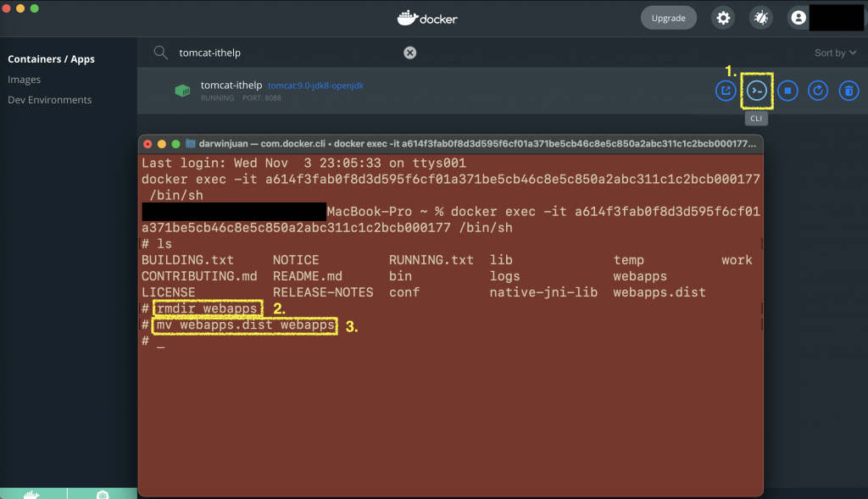This screenshot has width=868, height=499.
Task: Click the RUNNING status text
Action: click(x=217, y=98)
